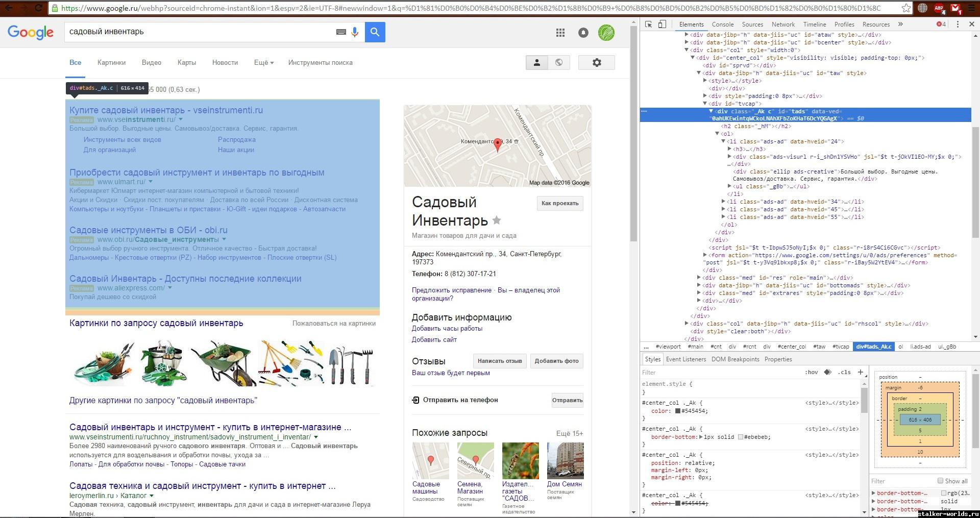Screen dimensions: 980x518
Task: Expand the div id="ataw" node
Action: click(687, 35)
